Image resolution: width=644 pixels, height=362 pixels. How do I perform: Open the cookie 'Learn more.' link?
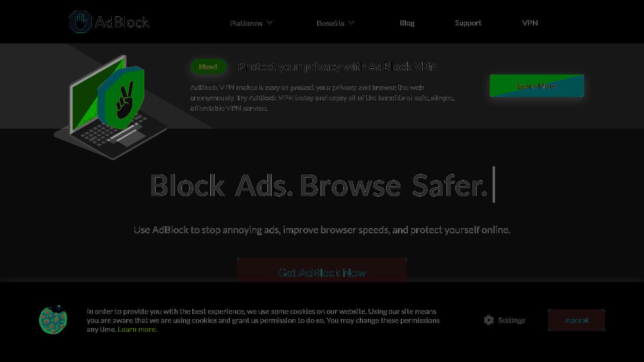pyautogui.click(x=137, y=329)
